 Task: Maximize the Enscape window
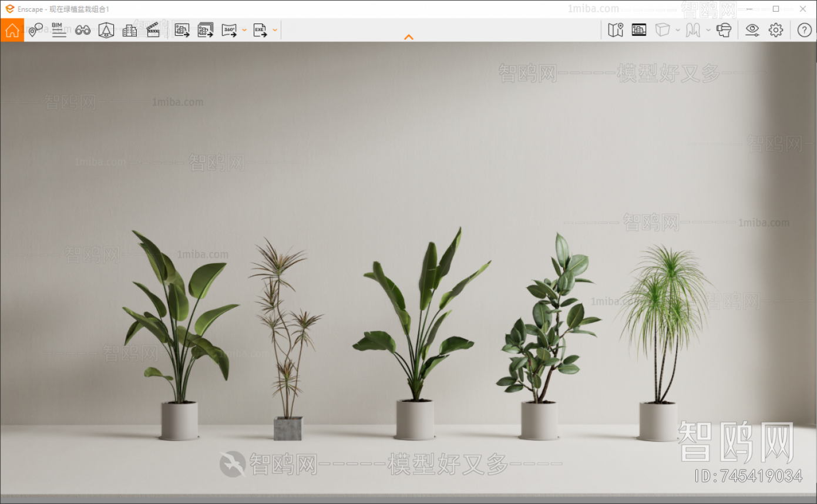click(x=776, y=9)
